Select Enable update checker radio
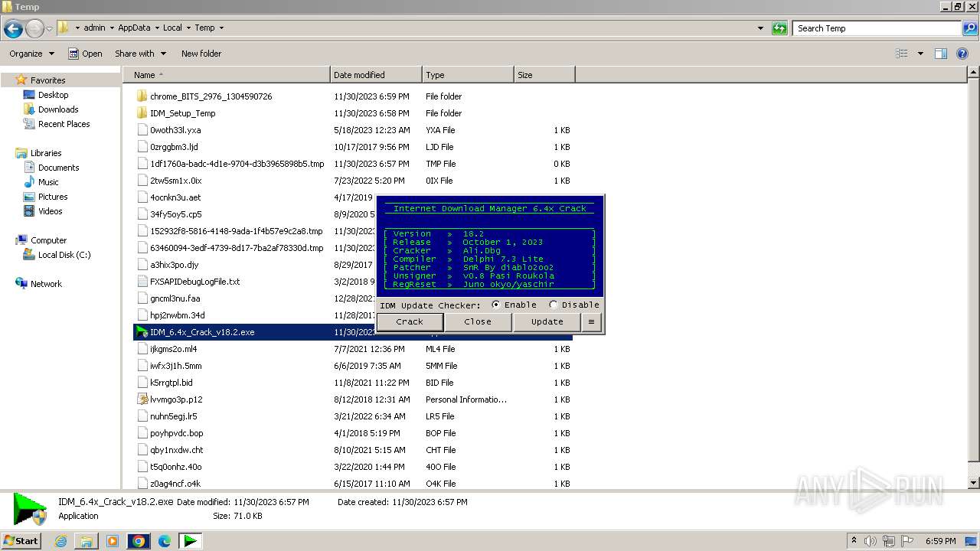980x551 pixels. 496,305
